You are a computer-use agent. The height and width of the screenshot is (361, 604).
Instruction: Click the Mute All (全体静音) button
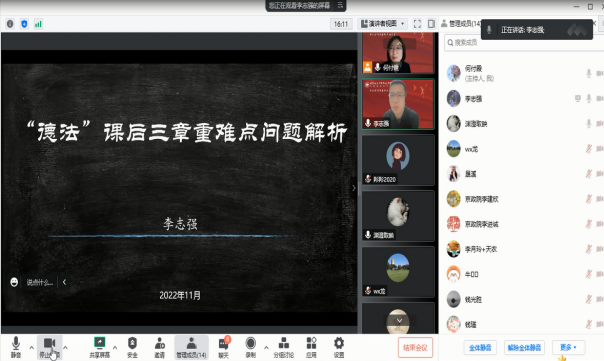click(x=480, y=348)
